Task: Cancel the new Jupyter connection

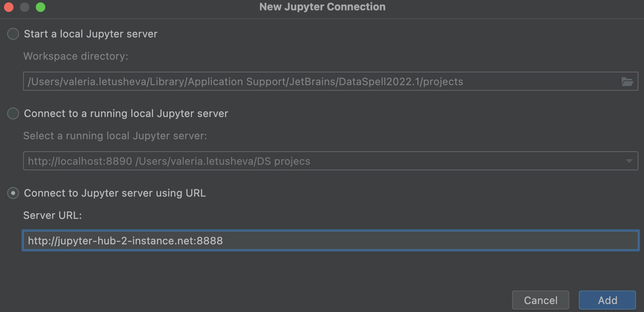Action: 540,300
